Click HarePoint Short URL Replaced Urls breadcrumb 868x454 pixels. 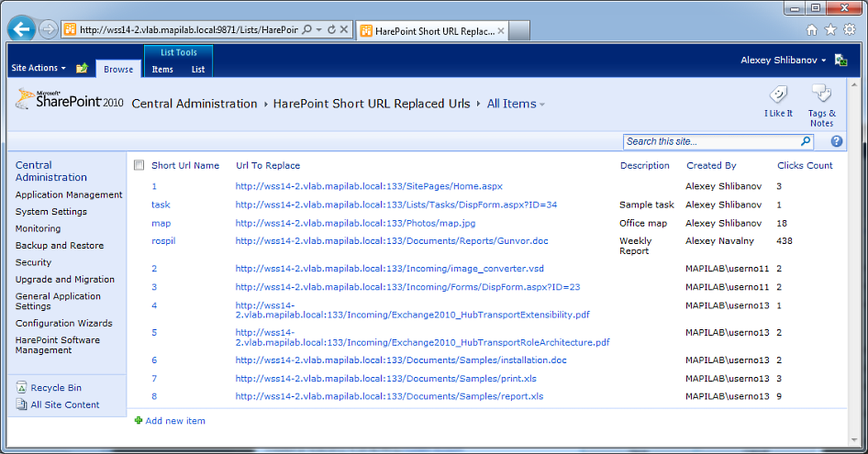pyautogui.click(x=372, y=104)
